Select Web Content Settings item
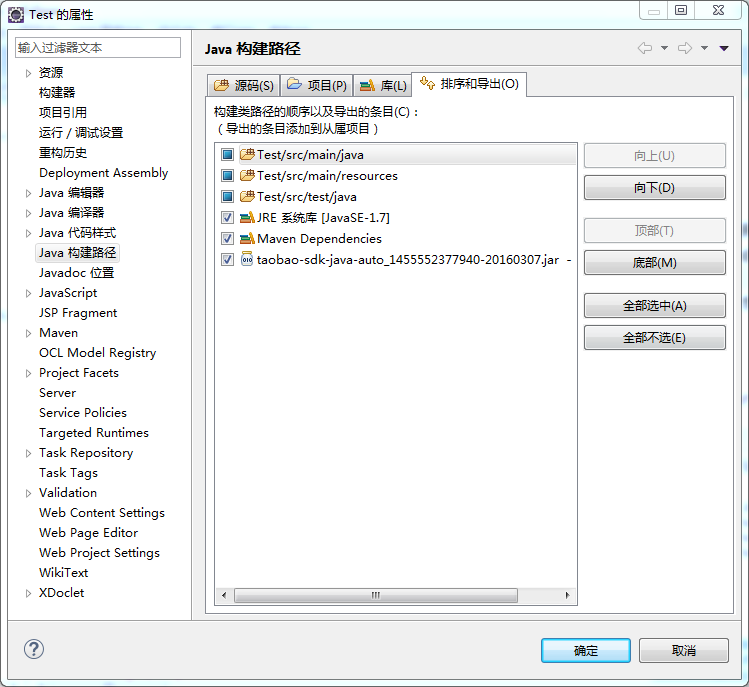The width and height of the screenshot is (749, 687). click(x=102, y=513)
